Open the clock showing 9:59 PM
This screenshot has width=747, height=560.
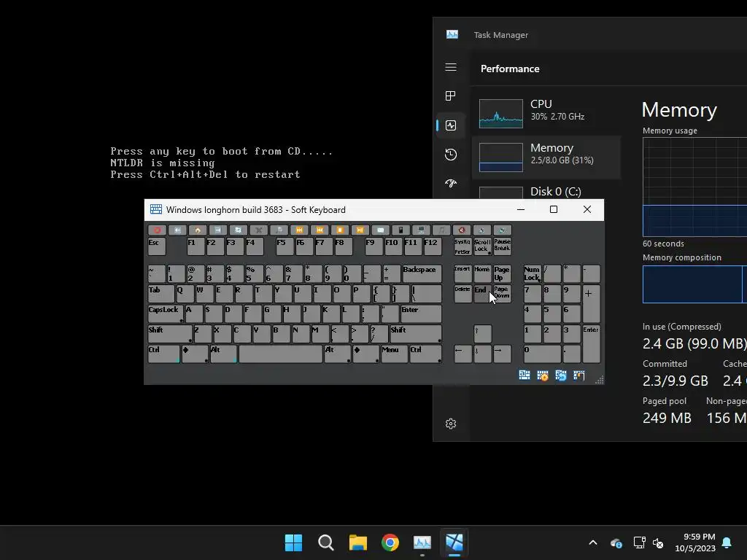pyautogui.click(x=695, y=542)
